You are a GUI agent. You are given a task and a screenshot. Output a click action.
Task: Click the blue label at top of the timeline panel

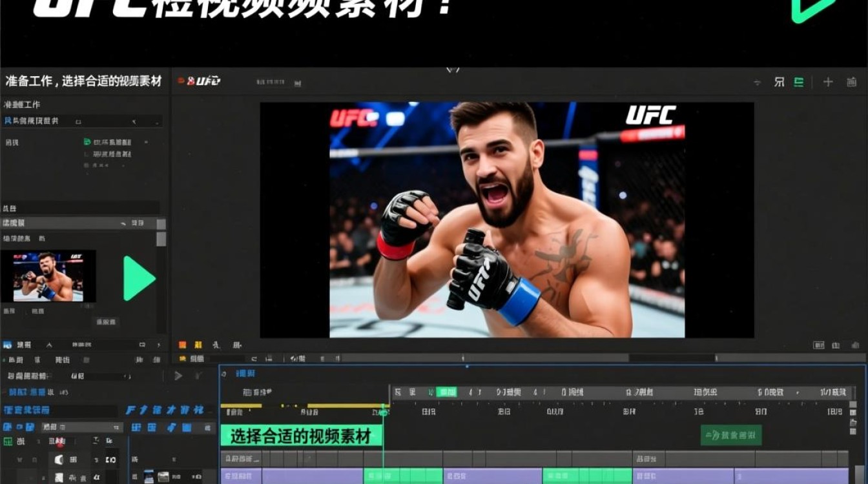tap(245, 374)
